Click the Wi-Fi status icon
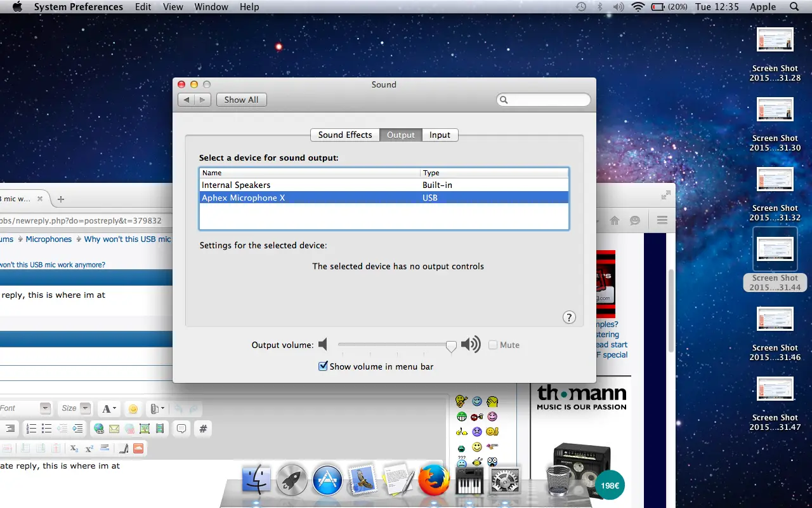 pyautogui.click(x=638, y=7)
